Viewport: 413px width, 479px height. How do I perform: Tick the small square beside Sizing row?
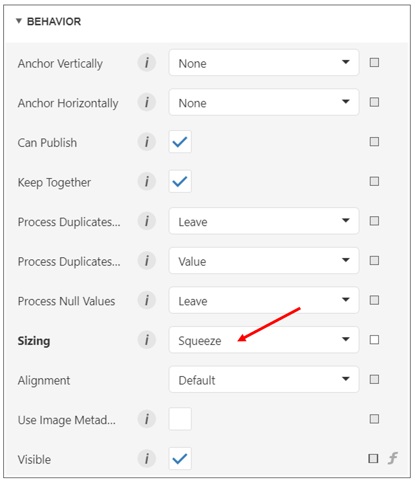coord(374,340)
